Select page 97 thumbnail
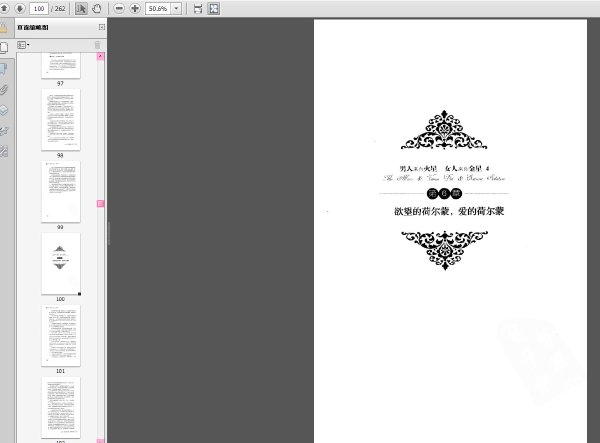 point(60,66)
